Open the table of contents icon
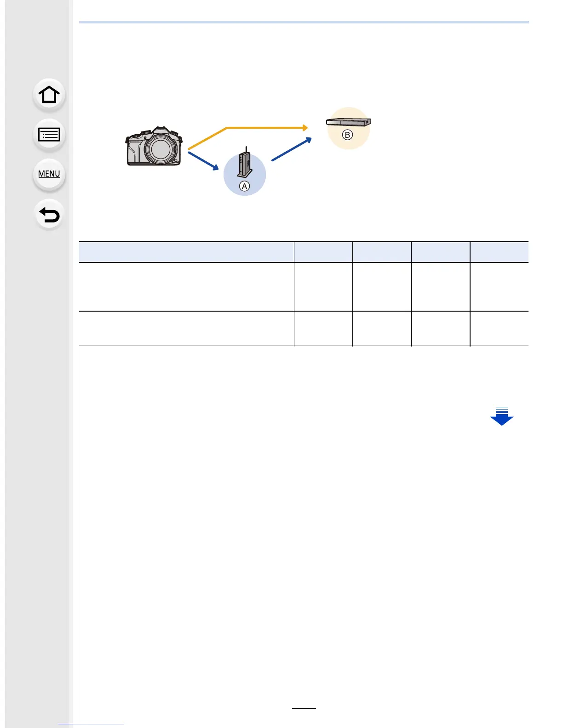 pos(49,135)
